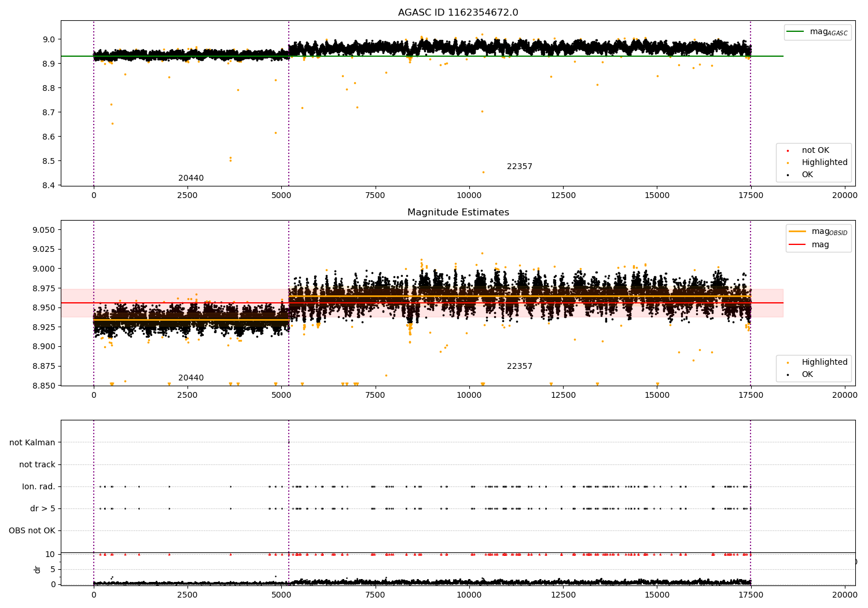The image size is (868, 608).
Task: Click the 8.9 y-axis tick label
Action: coord(49,64)
